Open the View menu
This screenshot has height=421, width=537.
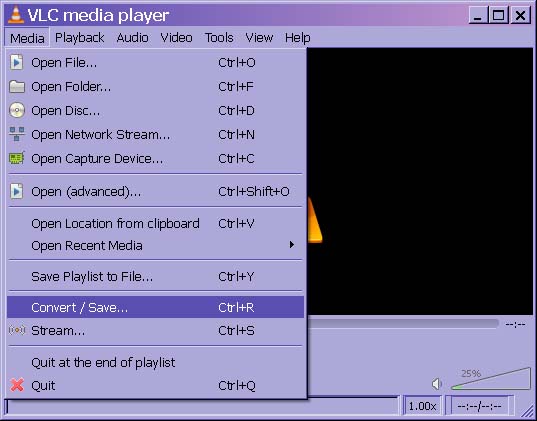click(259, 38)
